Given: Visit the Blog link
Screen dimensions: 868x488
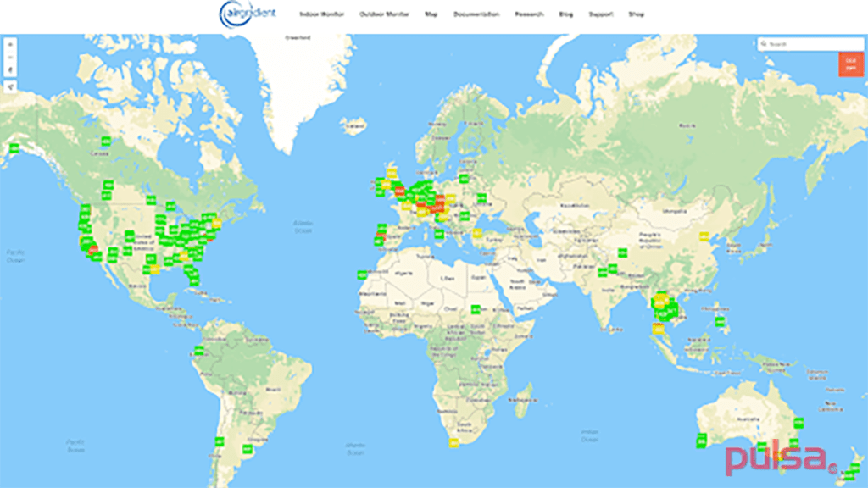Looking at the screenshot, I should [x=565, y=14].
